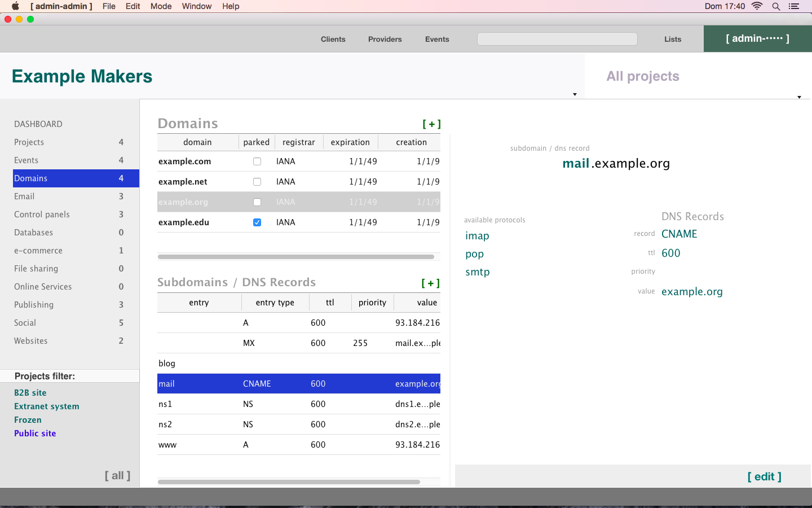Image resolution: width=812 pixels, height=508 pixels.
Task: Open the Lists section
Action: tap(673, 39)
